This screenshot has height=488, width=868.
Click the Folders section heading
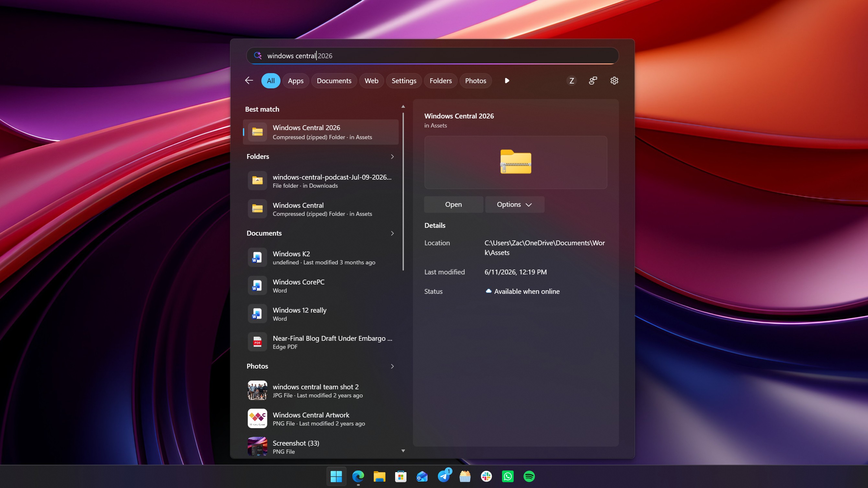coord(258,157)
